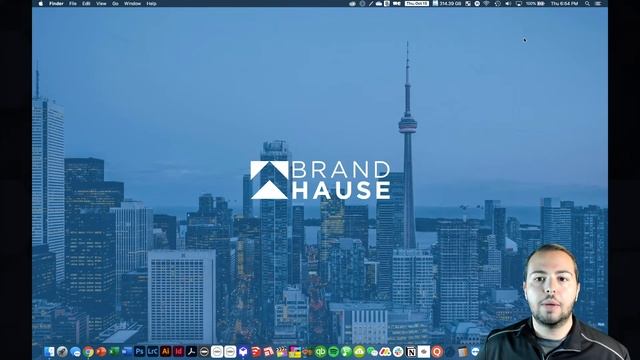Image resolution: width=640 pixels, height=360 pixels.
Task: Launch Adobe Acrobat from the dock
Action: [191, 351]
